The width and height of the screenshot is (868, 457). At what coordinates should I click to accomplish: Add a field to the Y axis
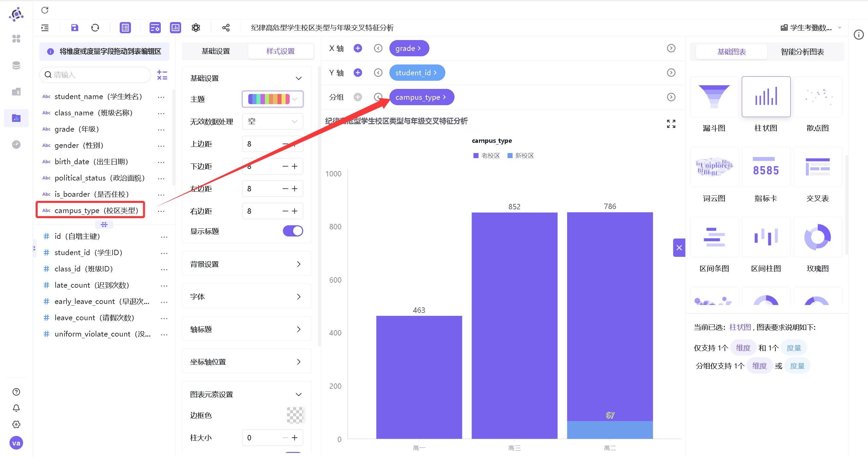[358, 73]
